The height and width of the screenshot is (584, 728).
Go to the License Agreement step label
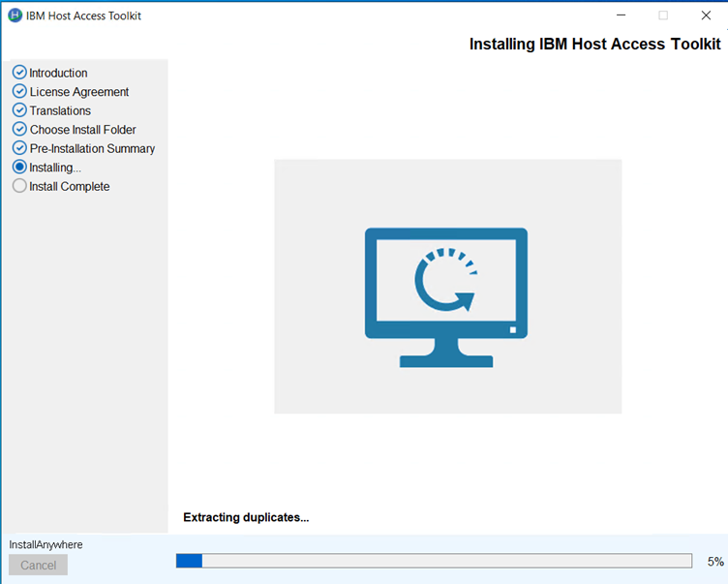78,92
